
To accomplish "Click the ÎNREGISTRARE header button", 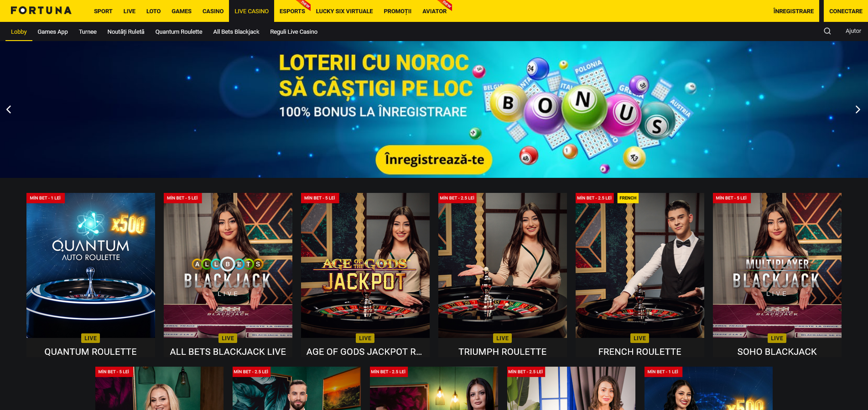I will tap(793, 11).
